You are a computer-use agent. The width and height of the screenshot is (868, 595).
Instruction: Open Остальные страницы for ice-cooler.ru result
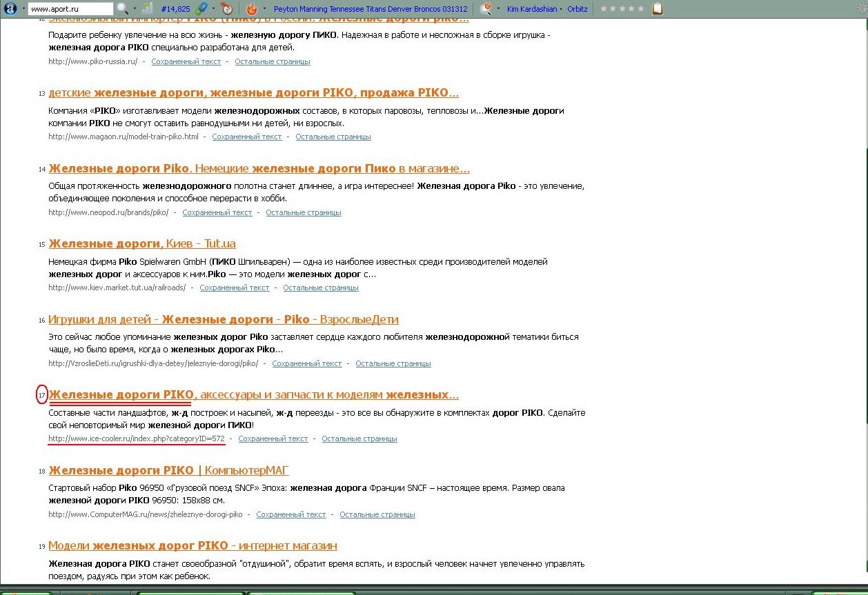(x=359, y=438)
